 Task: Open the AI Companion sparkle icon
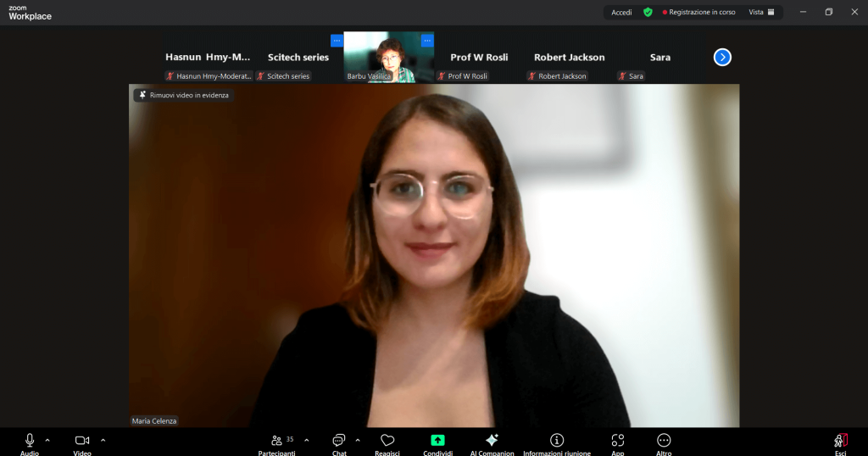point(492,441)
